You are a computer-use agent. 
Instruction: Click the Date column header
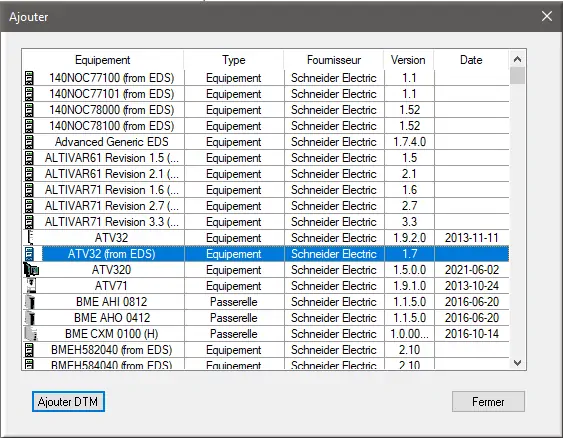click(x=471, y=60)
